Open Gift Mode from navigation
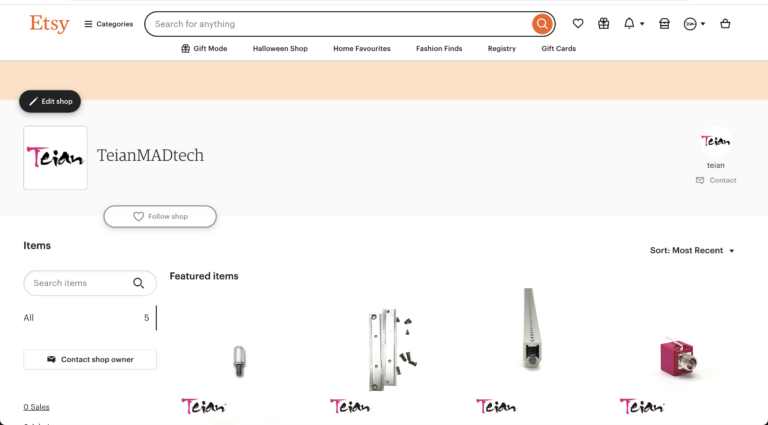Image resolution: width=768 pixels, height=425 pixels. (x=204, y=48)
